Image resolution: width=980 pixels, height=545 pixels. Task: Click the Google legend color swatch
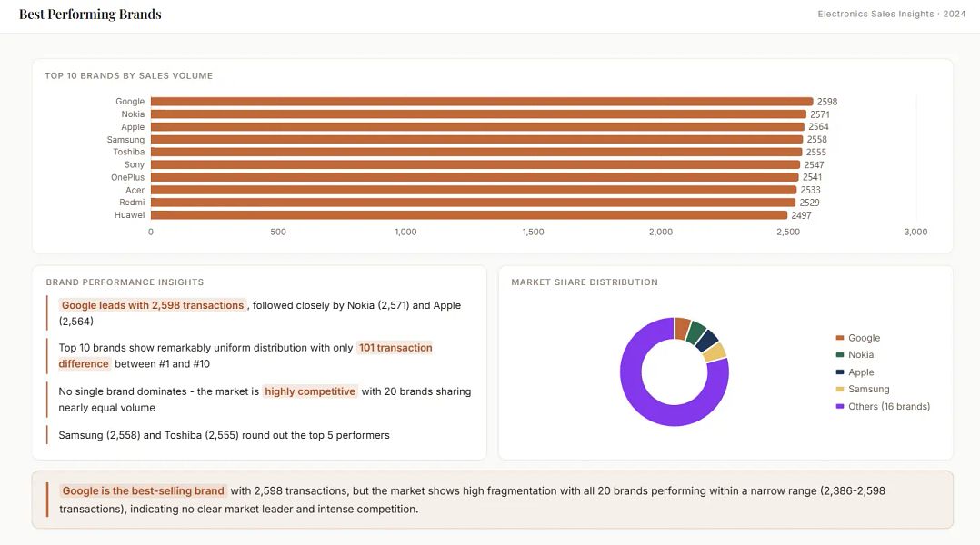(x=839, y=338)
